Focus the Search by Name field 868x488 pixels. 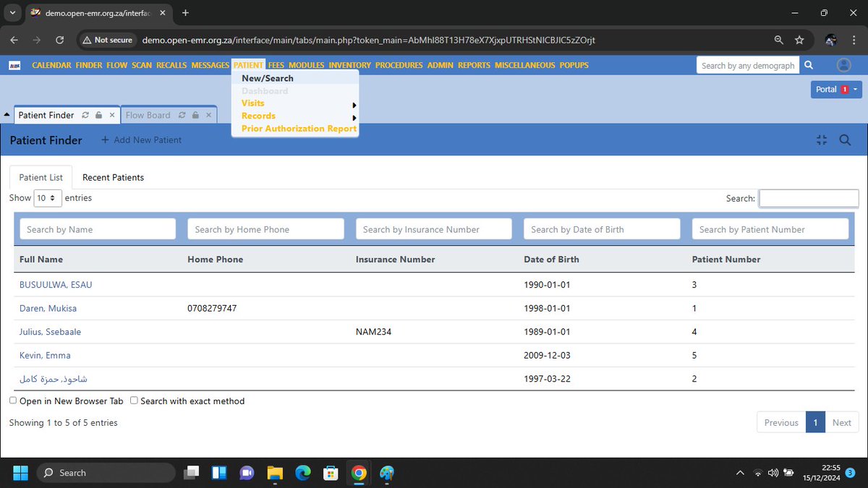(98, 229)
